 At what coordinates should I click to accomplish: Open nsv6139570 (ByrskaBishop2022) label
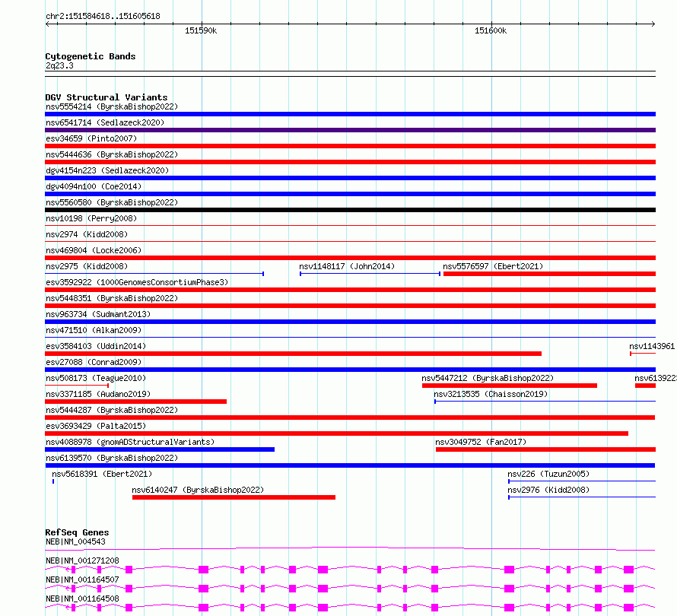tap(112, 458)
